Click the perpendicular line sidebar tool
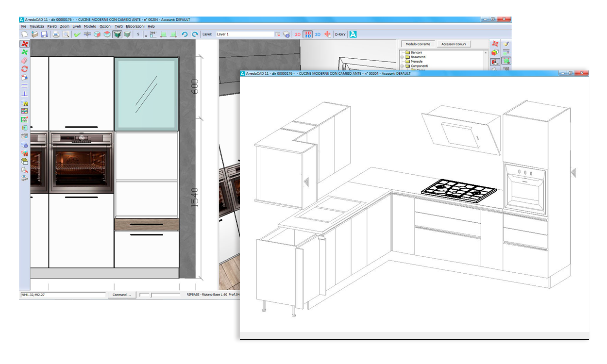607x364 pixels. coord(24,94)
